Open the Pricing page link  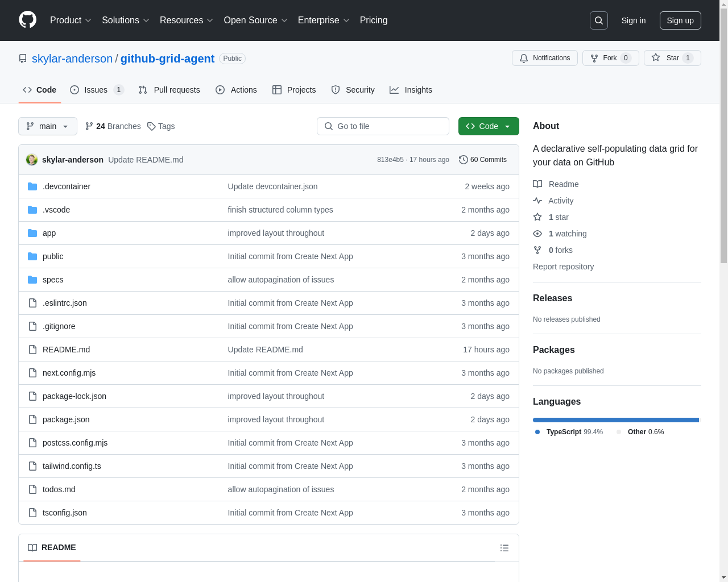pyautogui.click(x=374, y=20)
